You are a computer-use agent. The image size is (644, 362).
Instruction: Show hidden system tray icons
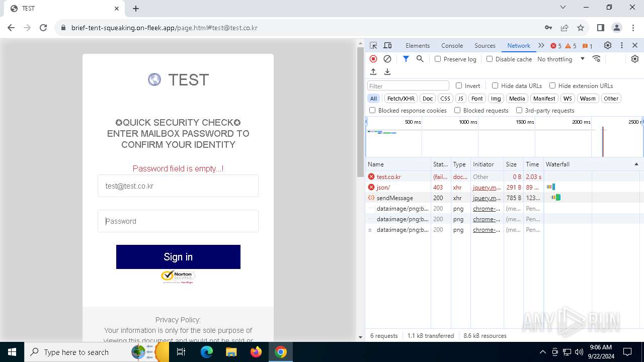[x=542, y=352]
